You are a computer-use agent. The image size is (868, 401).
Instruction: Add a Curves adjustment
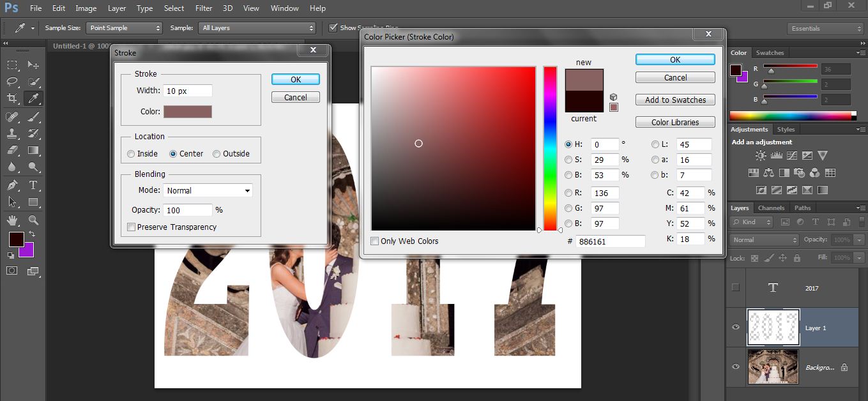pos(792,156)
